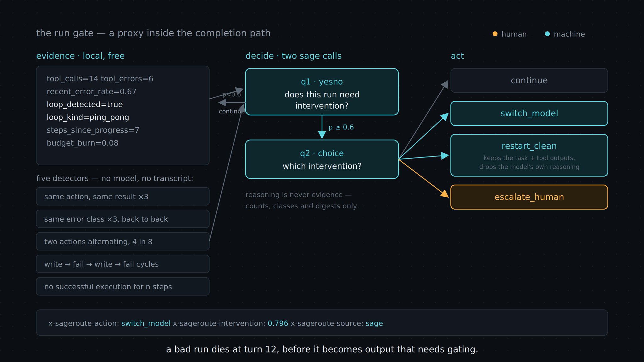644x362 pixels.
Task: Click the 'tool_calls=14 tool_errors=6' line
Action: [x=100, y=79]
